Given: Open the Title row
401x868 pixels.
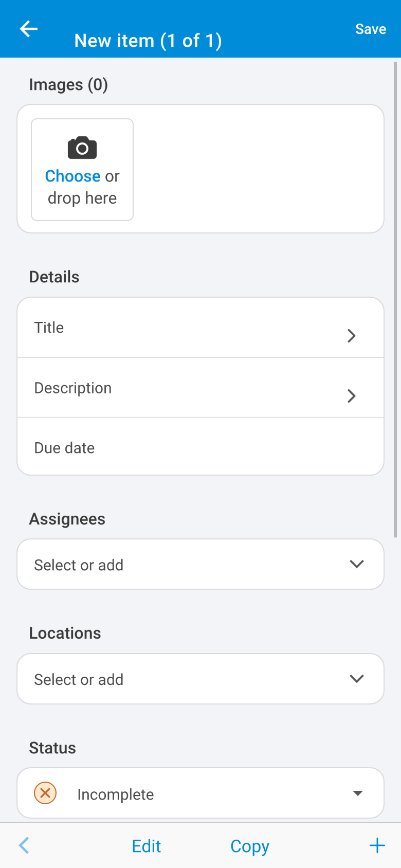Looking at the screenshot, I should pos(200,328).
